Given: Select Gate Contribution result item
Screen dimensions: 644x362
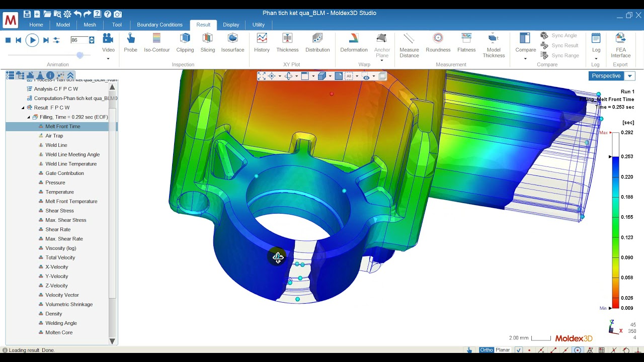Looking at the screenshot, I should (x=64, y=173).
